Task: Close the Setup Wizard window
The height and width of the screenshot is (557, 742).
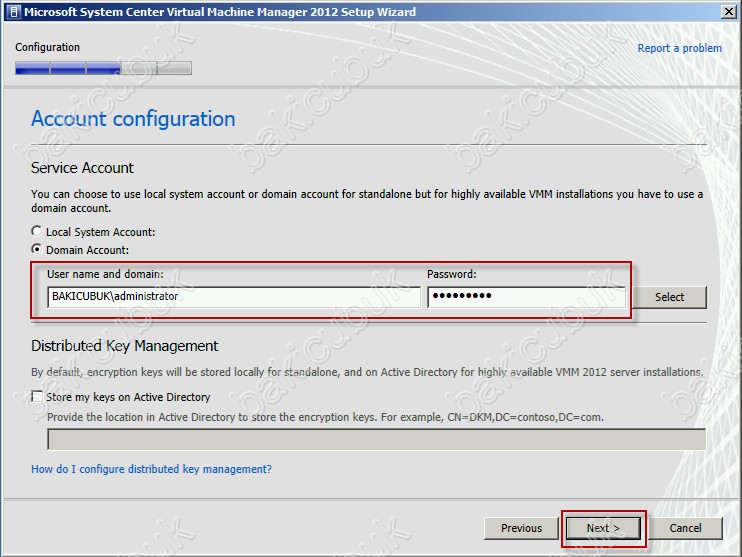Action: coord(729,11)
